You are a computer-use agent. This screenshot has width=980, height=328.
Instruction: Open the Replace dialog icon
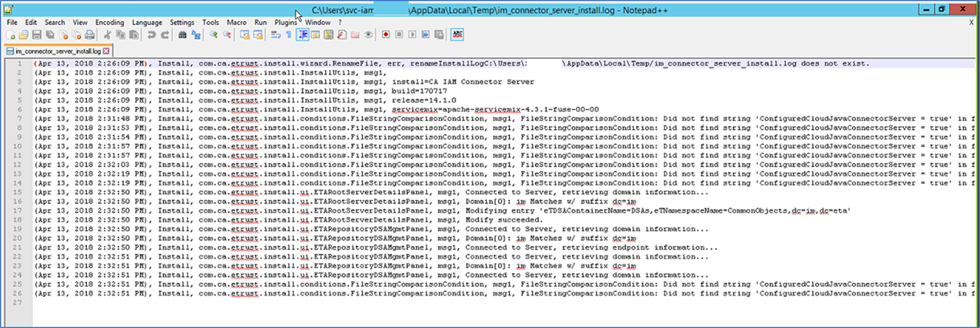(x=196, y=35)
